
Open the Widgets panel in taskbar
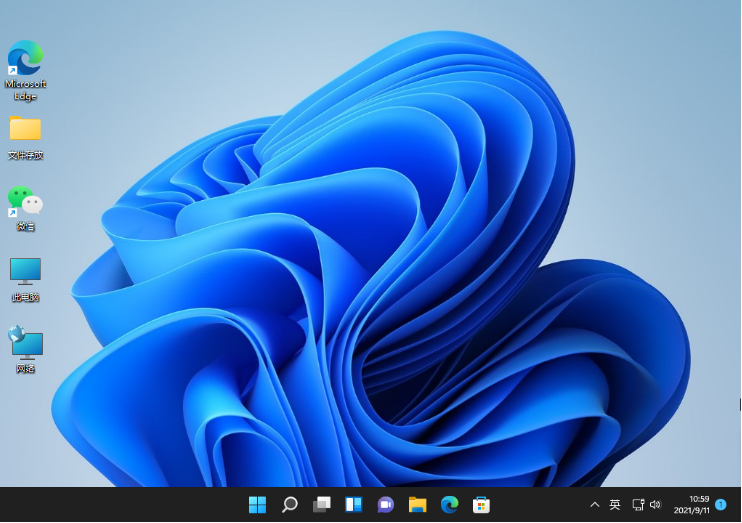tap(353, 504)
